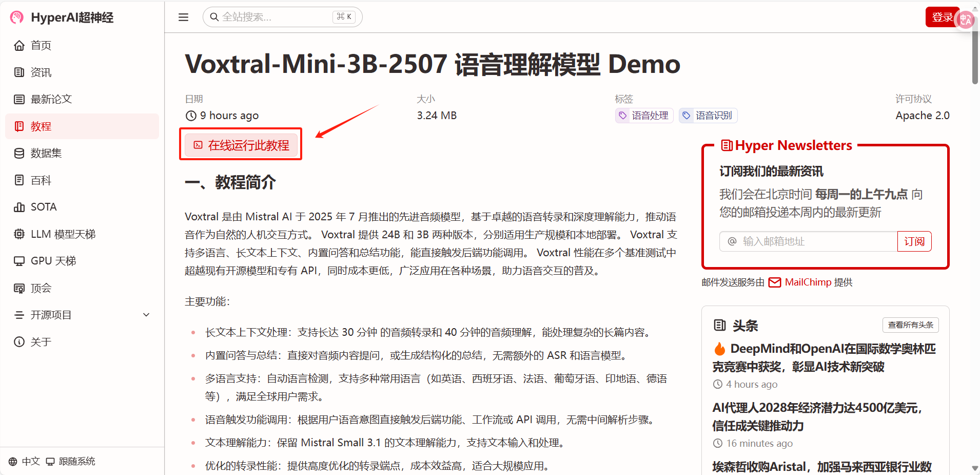
Task: Open the MailChimp link
Action: pos(808,282)
